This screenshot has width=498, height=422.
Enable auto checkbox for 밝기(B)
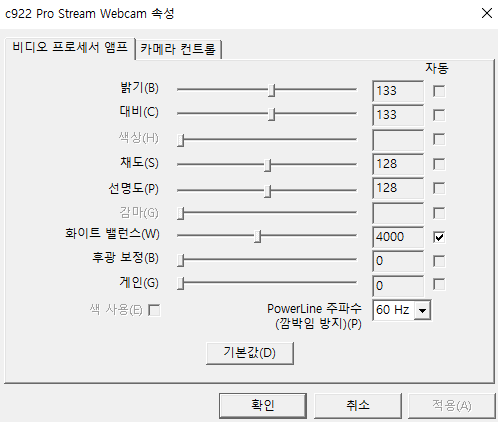pyautogui.click(x=439, y=91)
